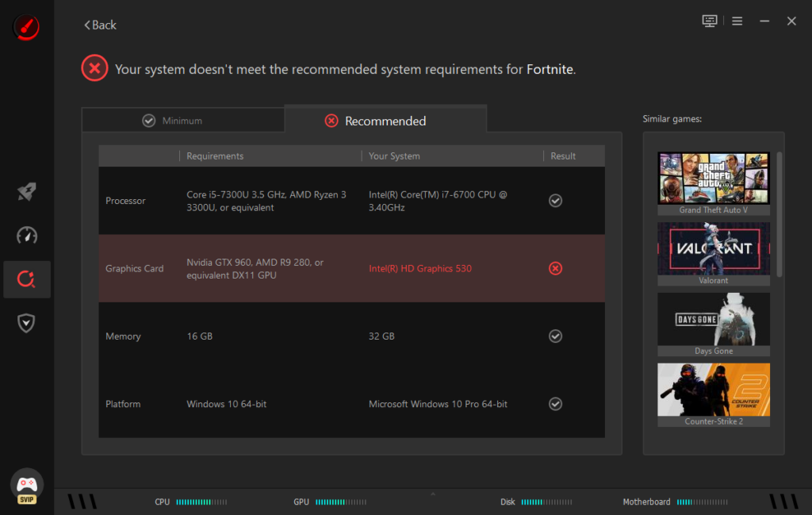Open Valorant game thumbnail
Image resolution: width=812 pixels, height=515 pixels.
pos(713,248)
